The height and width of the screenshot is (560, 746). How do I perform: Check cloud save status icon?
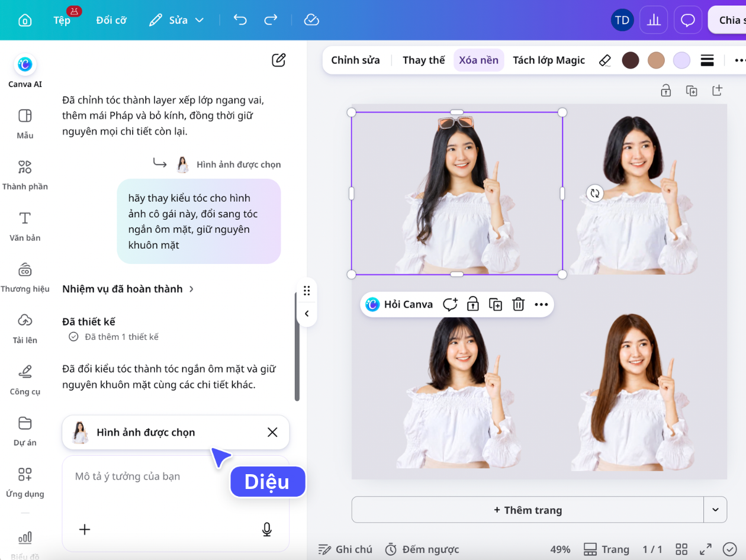pos(311,20)
